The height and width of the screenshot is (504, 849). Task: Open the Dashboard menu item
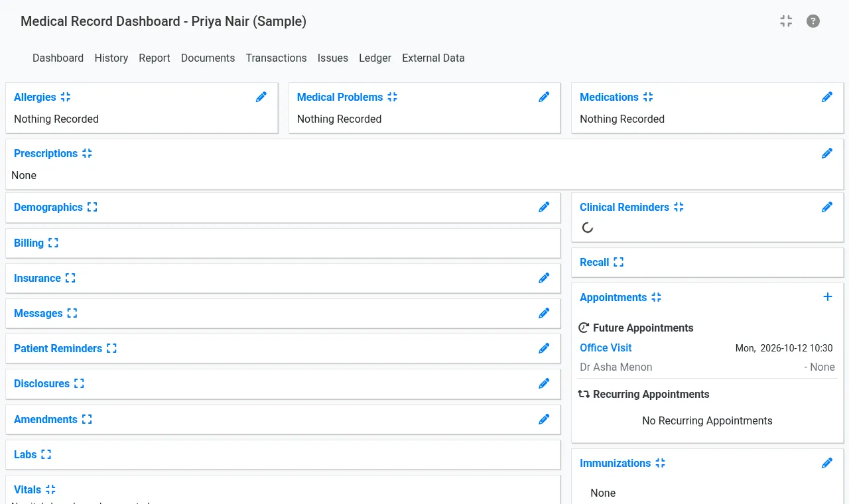(x=58, y=58)
